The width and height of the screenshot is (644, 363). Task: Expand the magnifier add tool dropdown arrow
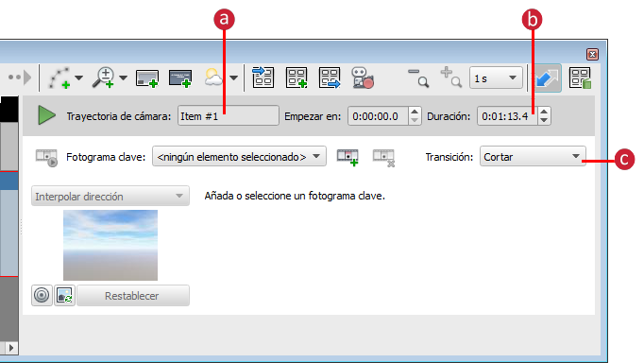click(123, 78)
